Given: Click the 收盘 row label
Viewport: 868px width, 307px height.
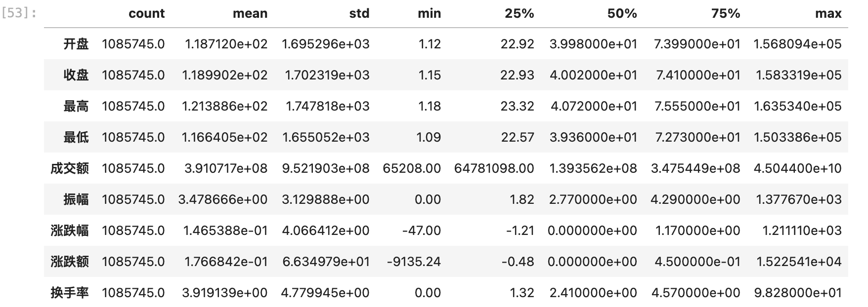Looking at the screenshot, I should 76,75.
